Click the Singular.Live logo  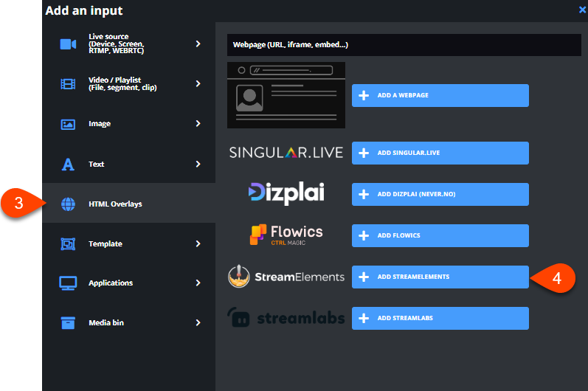pos(286,153)
